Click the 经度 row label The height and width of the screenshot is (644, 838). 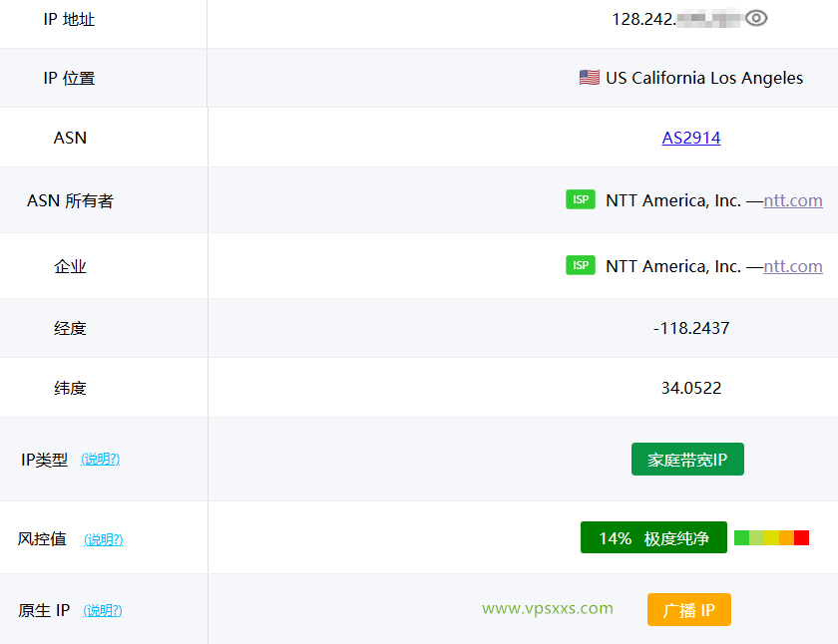tap(70, 328)
